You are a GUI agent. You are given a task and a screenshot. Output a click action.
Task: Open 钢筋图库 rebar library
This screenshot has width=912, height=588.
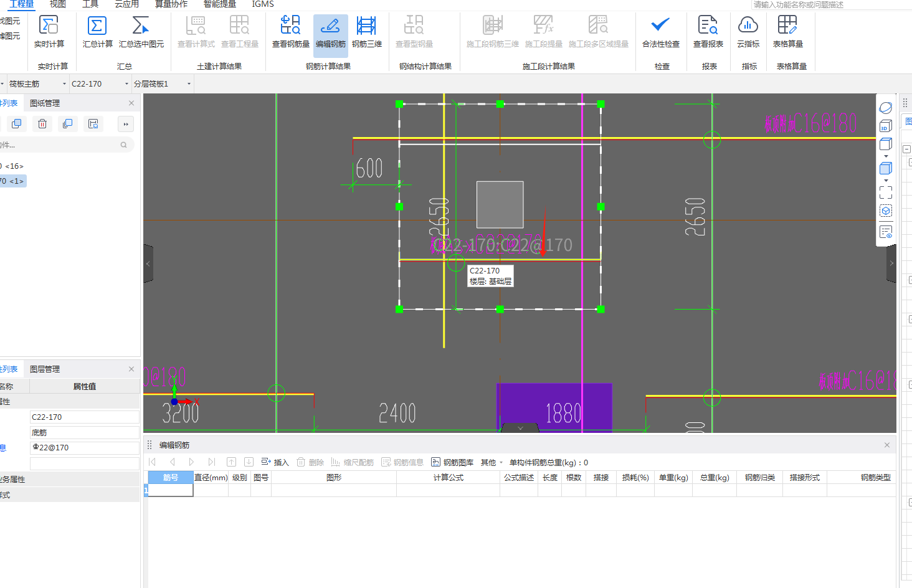click(x=452, y=462)
